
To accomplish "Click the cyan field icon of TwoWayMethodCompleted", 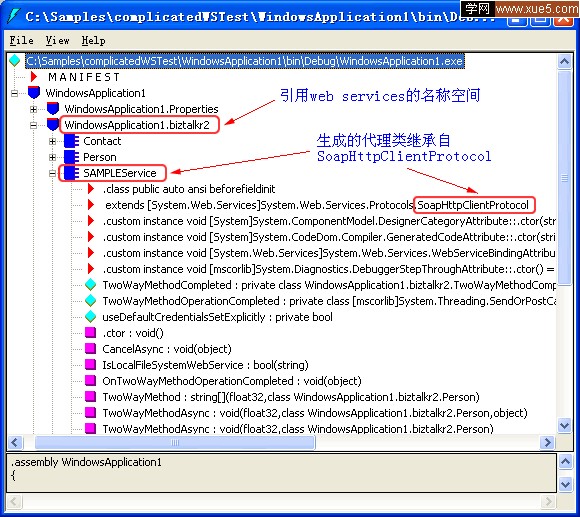I will pyautogui.click(x=91, y=285).
